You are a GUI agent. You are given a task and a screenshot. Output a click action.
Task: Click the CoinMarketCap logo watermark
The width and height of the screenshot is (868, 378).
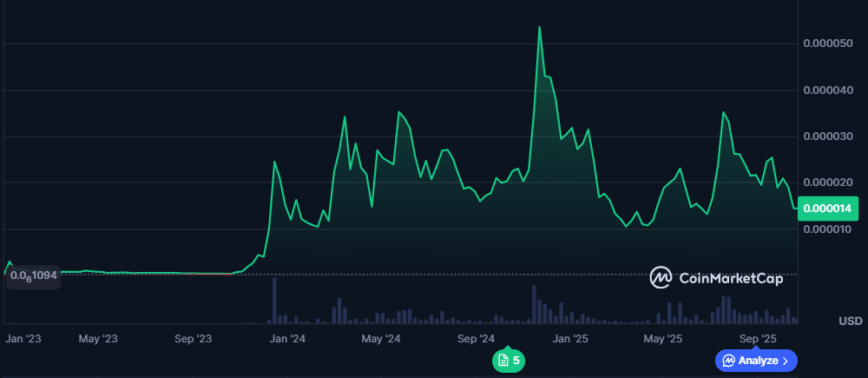(717, 278)
